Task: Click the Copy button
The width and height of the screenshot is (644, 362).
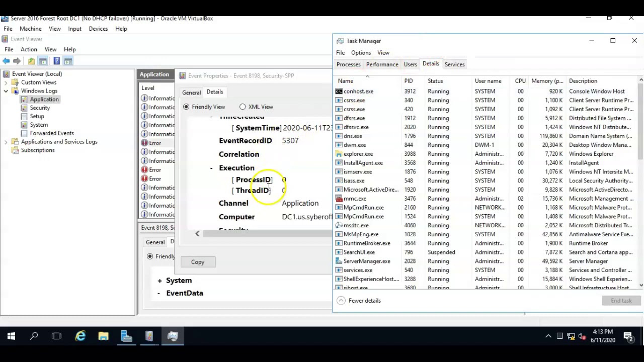Action: click(198, 262)
